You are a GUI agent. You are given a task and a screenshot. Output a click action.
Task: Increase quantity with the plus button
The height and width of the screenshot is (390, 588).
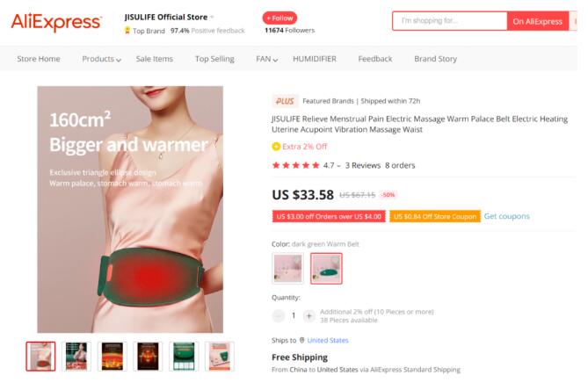[309, 316]
